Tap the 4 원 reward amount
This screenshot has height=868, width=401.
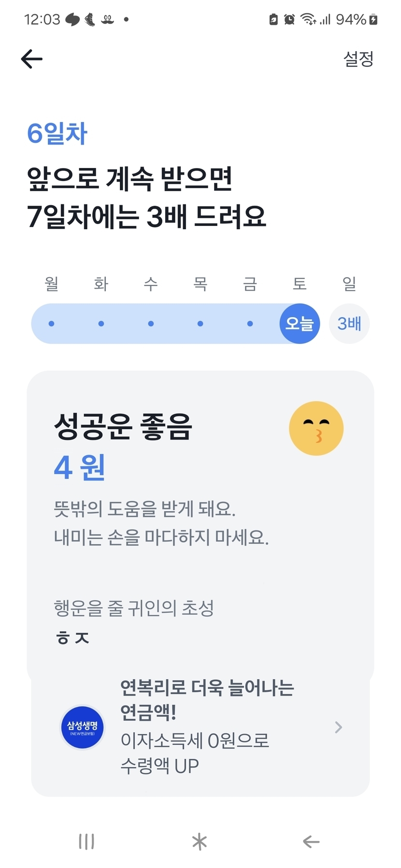coord(80,467)
